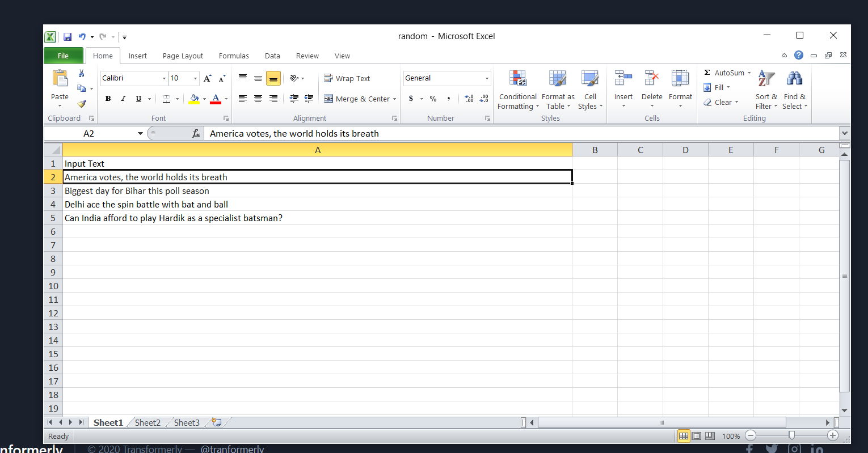Decrease font size with the shrink-font icon

pos(222,78)
